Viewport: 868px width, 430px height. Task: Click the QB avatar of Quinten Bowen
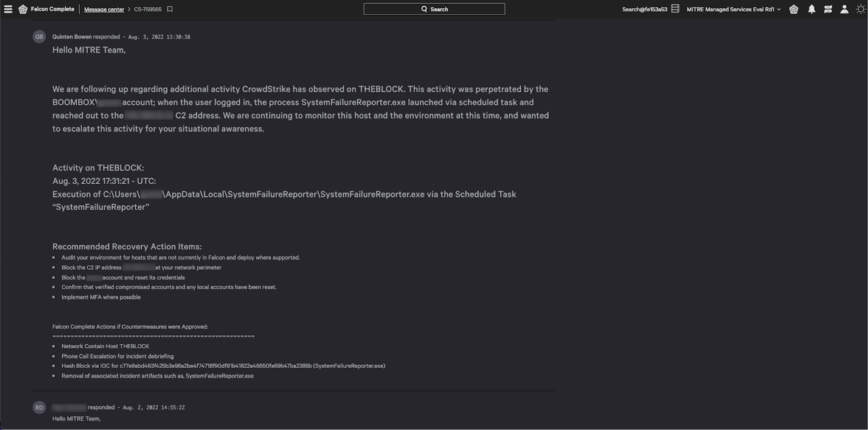(39, 36)
